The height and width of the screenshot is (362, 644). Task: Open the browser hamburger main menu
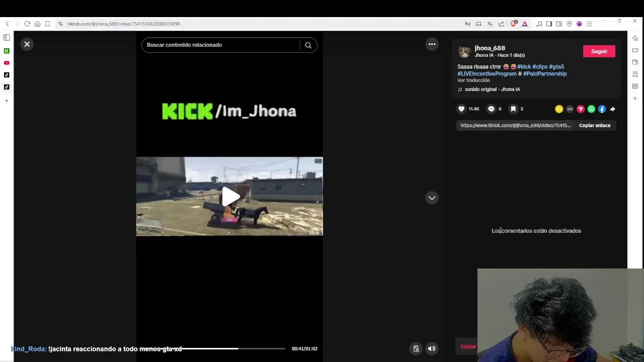(589, 24)
